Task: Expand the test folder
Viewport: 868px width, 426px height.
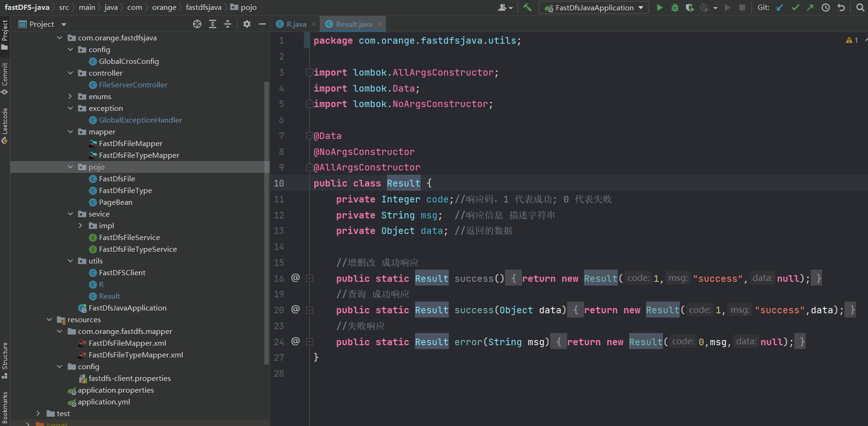Action: 38,413
